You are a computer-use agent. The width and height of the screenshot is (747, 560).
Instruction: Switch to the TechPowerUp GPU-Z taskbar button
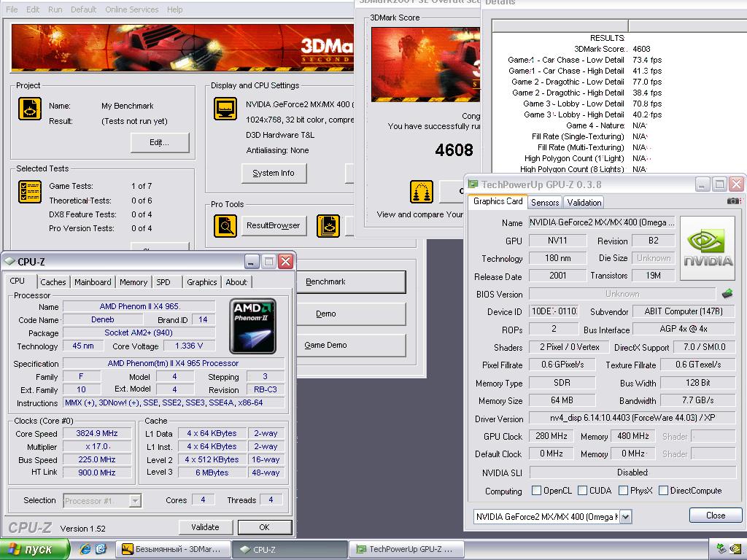pos(406,549)
